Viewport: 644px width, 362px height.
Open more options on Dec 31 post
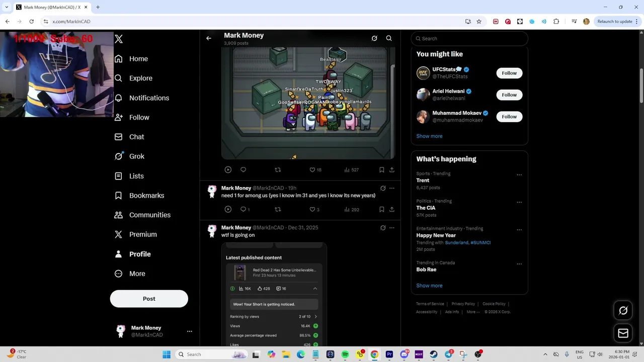tap(392, 228)
